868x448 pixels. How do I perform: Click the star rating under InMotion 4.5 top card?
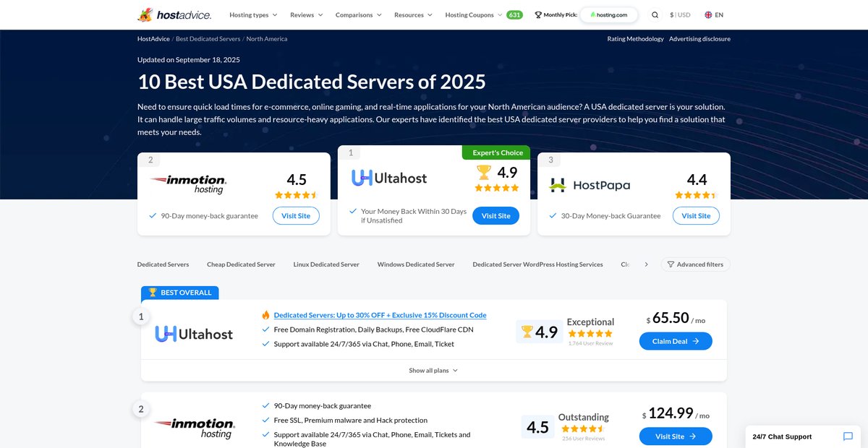tap(297, 195)
